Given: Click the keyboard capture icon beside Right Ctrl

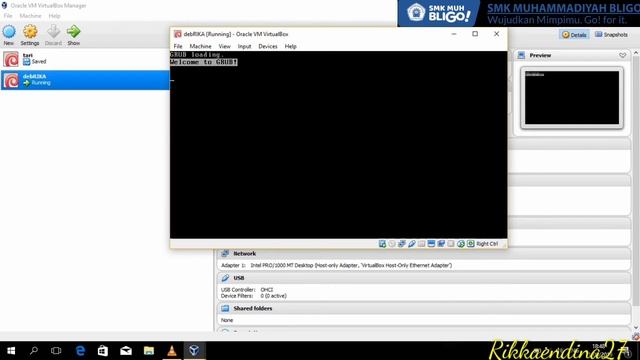Looking at the screenshot, I should click(x=471, y=244).
